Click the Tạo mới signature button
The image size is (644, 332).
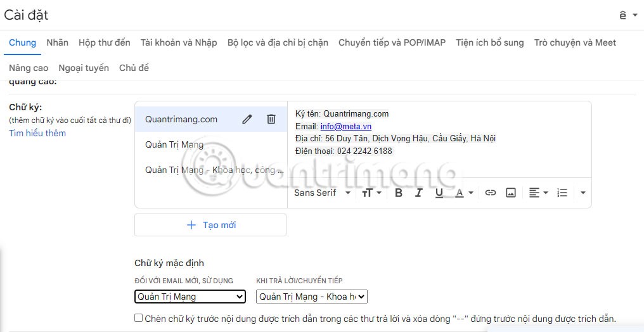pyautogui.click(x=210, y=225)
